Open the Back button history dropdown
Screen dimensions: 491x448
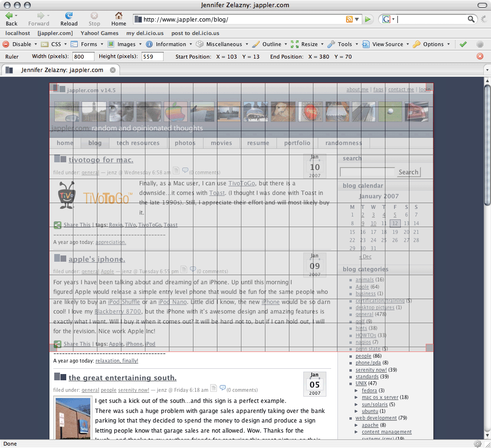click(16, 15)
